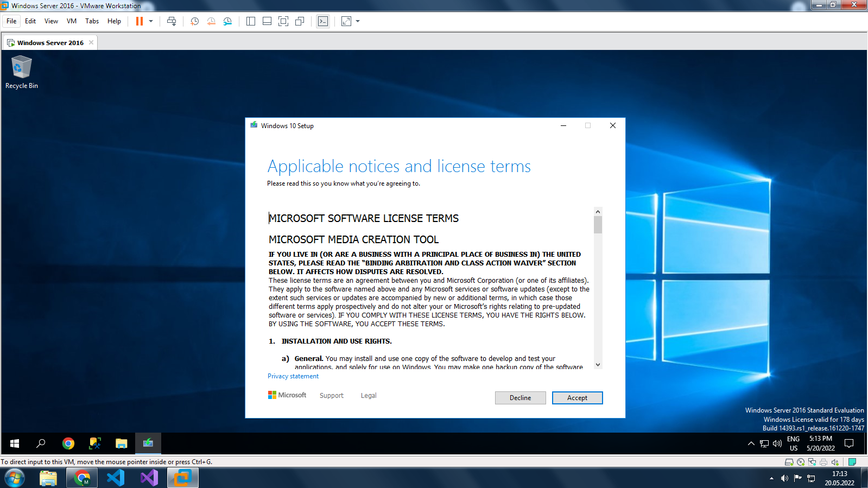This screenshot has width=868, height=488.
Task: Switch to Unity mode in VMware toolbar
Action: (300, 21)
